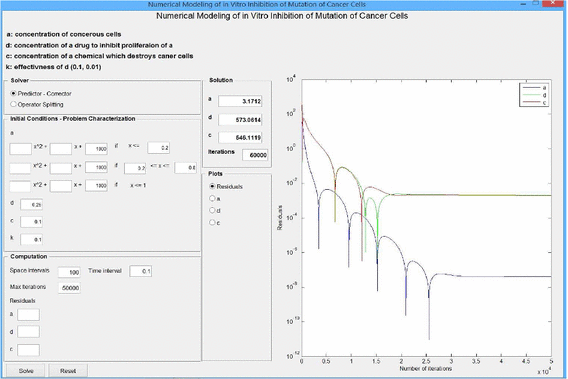
Task: Focus the k effectiveness input field
Action: click(x=32, y=240)
